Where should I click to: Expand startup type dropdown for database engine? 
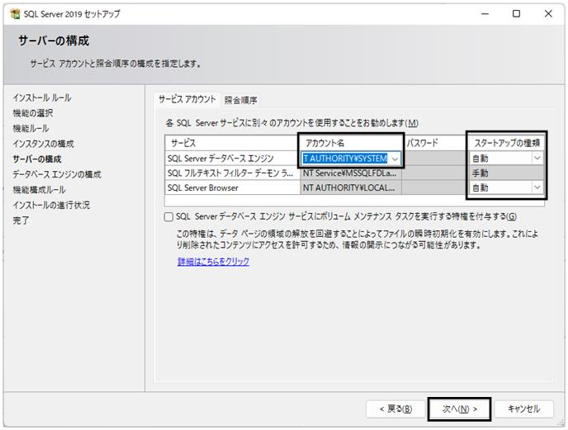pos(537,158)
